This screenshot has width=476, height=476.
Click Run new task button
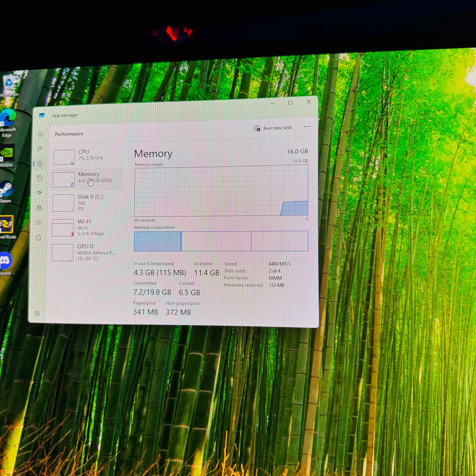pos(273,128)
